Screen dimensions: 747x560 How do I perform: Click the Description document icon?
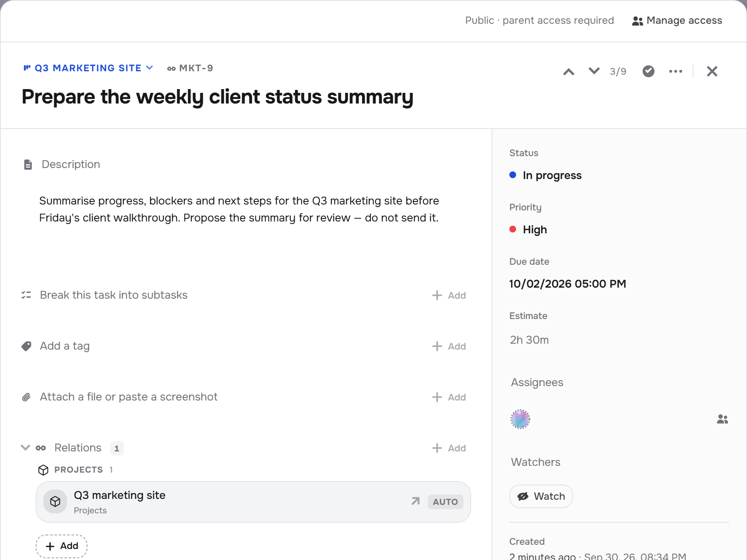click(28, 165)
